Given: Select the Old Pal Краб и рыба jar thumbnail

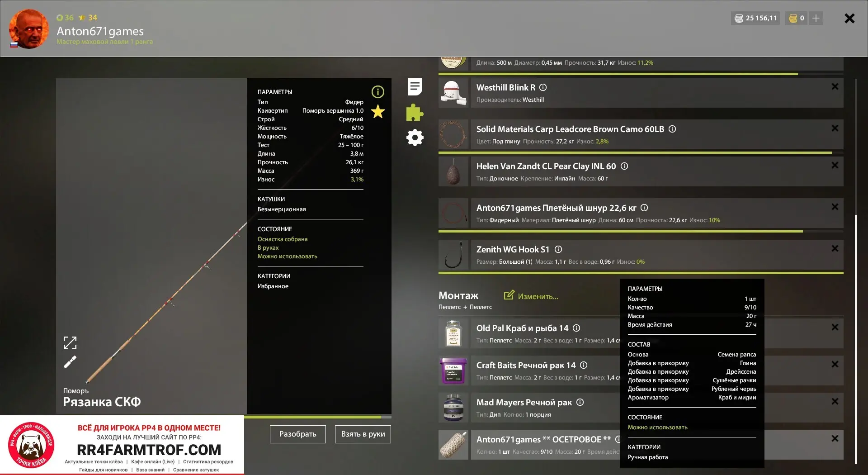Looking at the screenshot, I should point(453,333).
